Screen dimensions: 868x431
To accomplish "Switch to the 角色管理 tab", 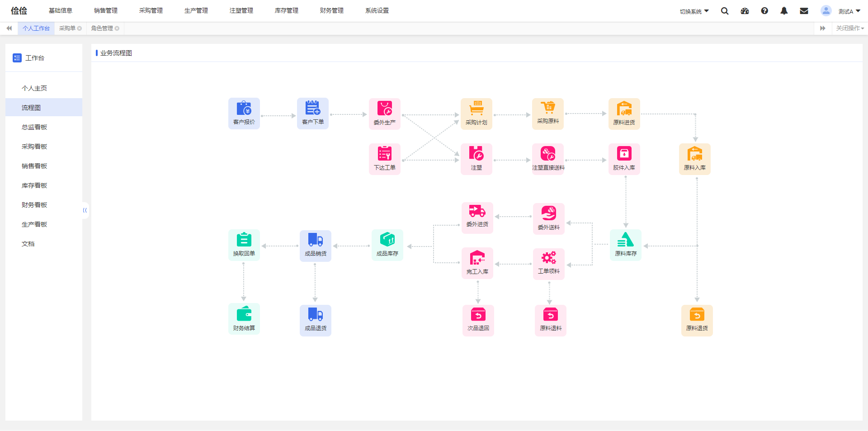I will tap(102, 28).
